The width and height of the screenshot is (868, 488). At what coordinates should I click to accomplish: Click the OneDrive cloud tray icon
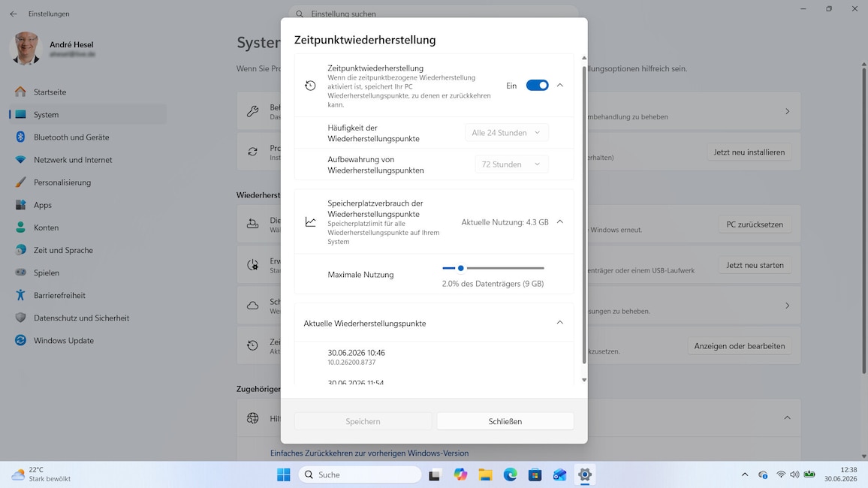(763, 474)
